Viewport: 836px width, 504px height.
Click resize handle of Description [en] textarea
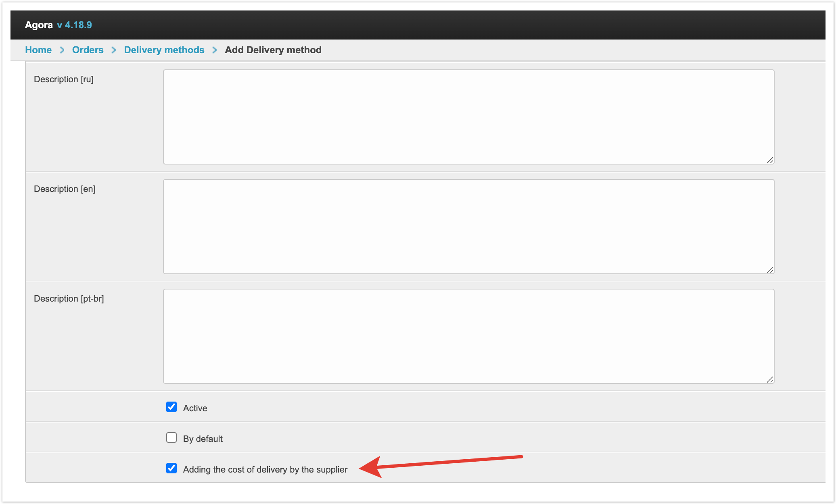click(770, 270)
